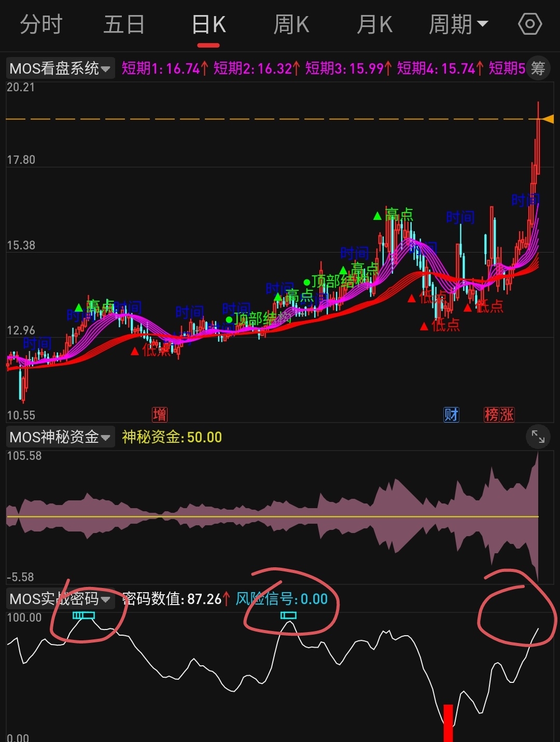560x742 pixels.
Task: Tap the 神秘资金: 50.00 reading
Action: [172, 437]
